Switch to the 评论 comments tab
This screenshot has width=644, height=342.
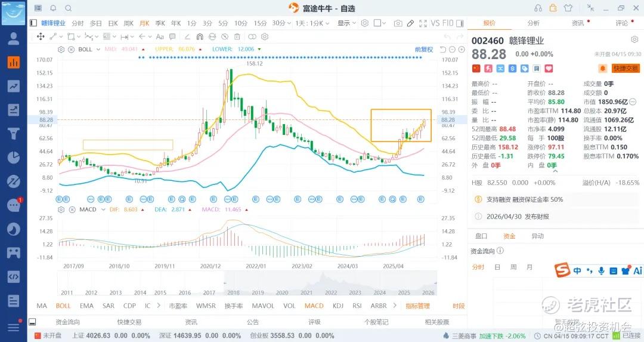pos(621,23)
